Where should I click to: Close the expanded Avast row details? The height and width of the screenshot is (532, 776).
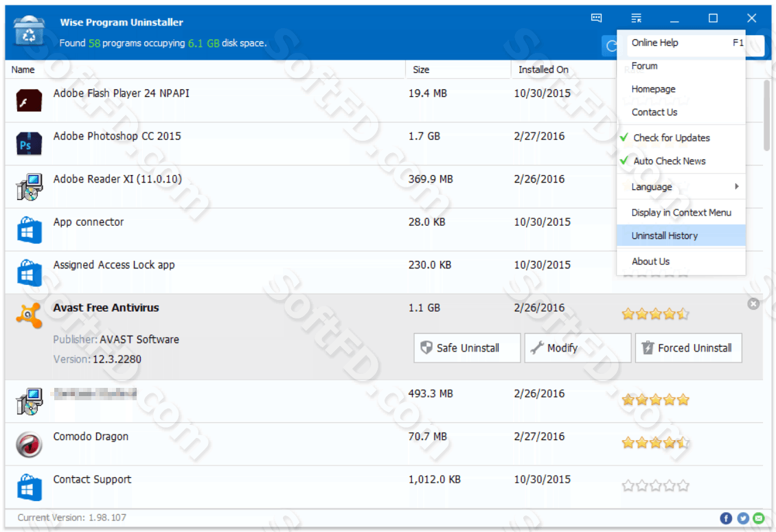[x=753, y=304]
